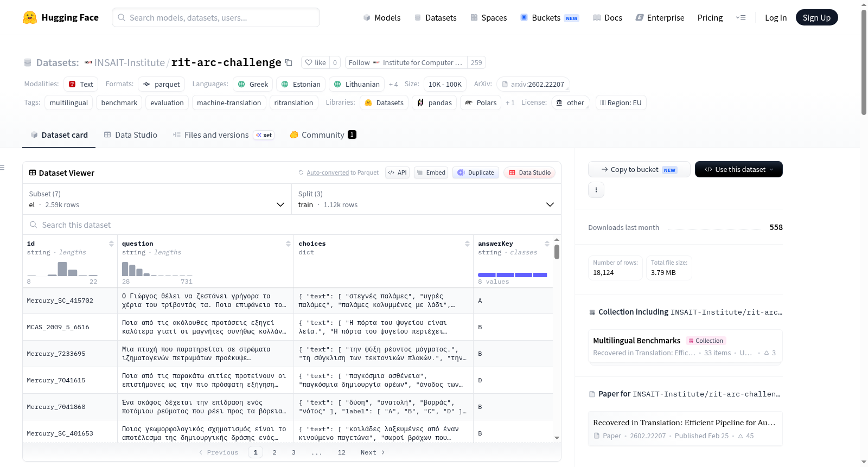
Task: Click the API button in Dataset Viewer
Action: 397,172
